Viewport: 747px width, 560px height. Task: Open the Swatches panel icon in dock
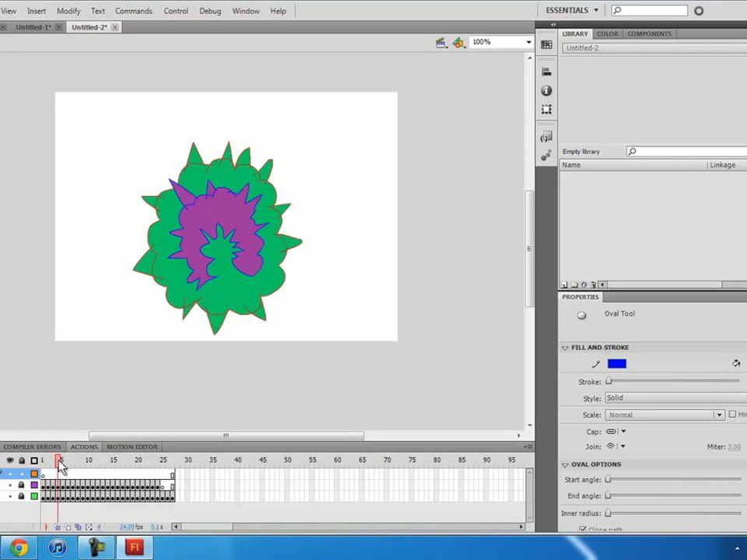(x=546, y=45)
